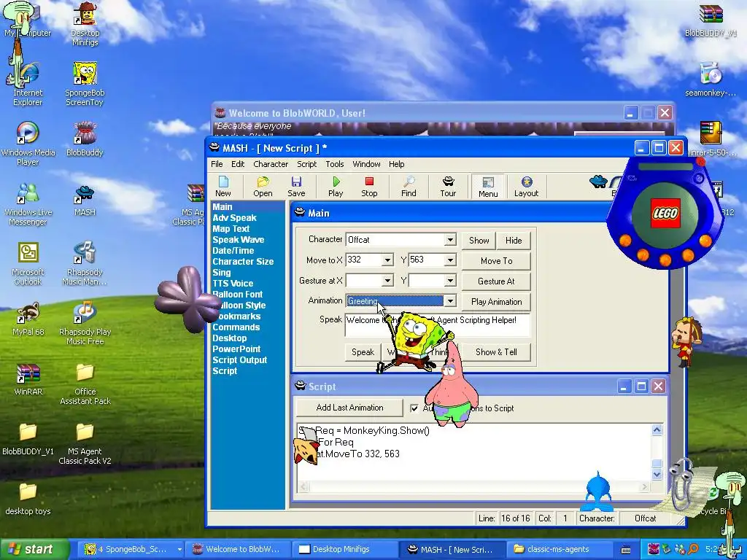This screenshot has width=747, height=560.
Task: Select the MS Agent Classic Pack V2 folder
Action: coord(85,443)
